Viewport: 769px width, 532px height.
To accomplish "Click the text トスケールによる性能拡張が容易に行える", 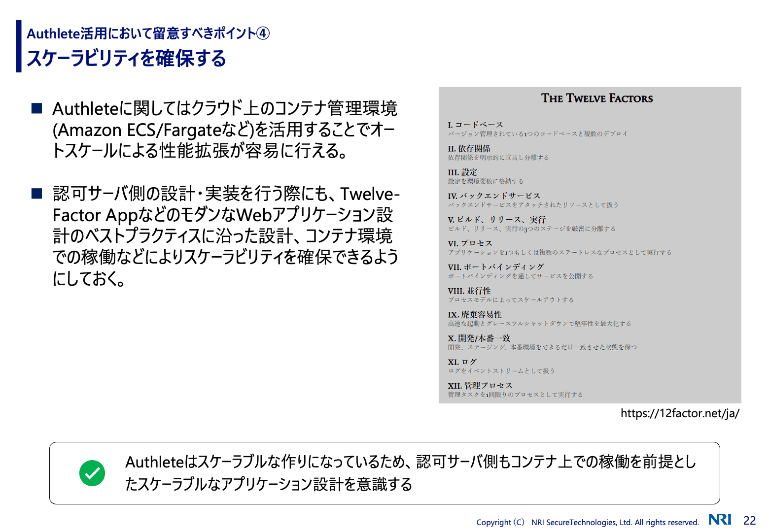I will 201,151.
